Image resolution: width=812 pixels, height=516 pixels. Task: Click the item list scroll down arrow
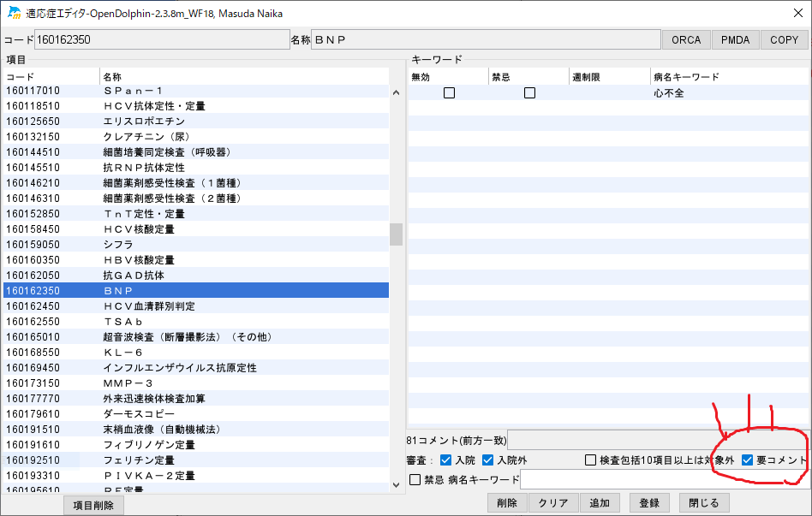click(x=397, y=485)
